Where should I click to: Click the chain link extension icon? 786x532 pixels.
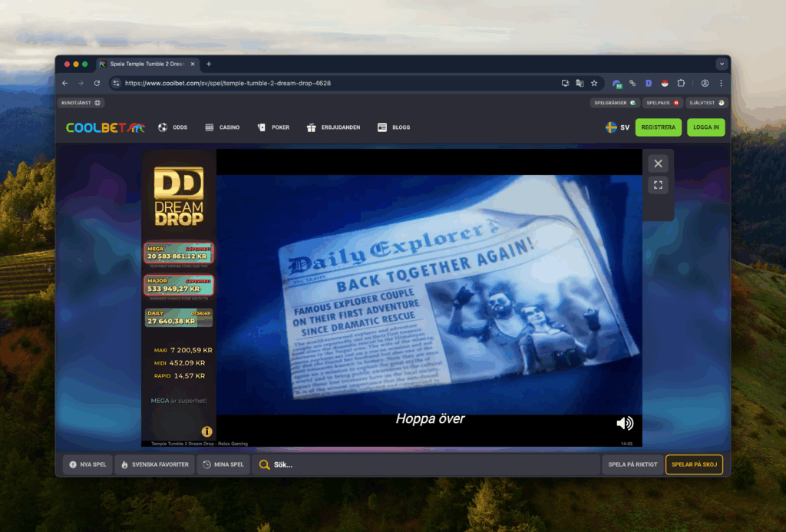click(632, 83)
